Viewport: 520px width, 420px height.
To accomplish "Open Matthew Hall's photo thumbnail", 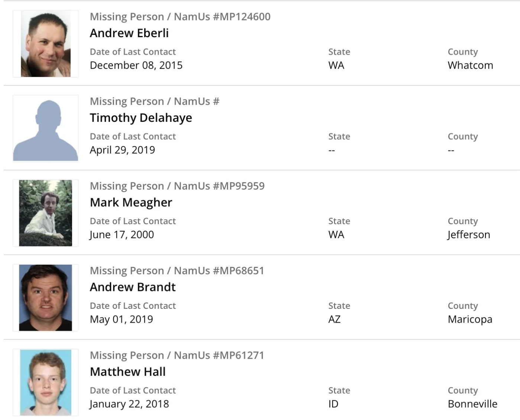I will 46,382.
